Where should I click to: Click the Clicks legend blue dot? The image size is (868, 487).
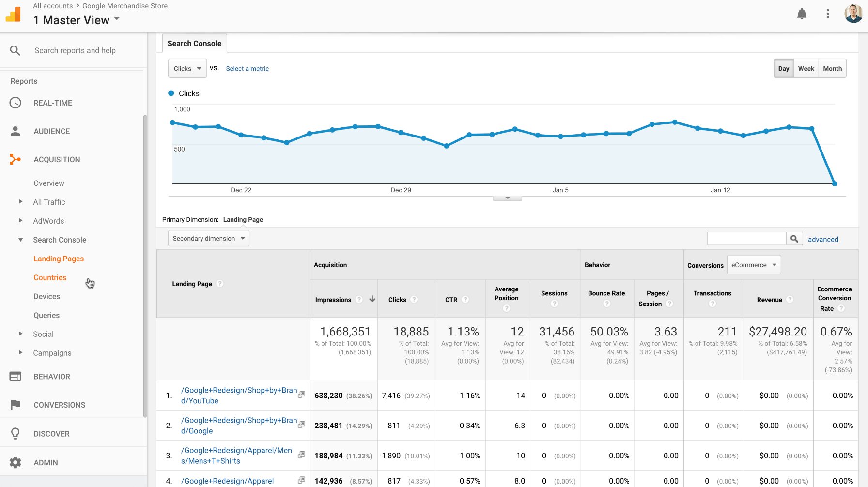point(171,93)
